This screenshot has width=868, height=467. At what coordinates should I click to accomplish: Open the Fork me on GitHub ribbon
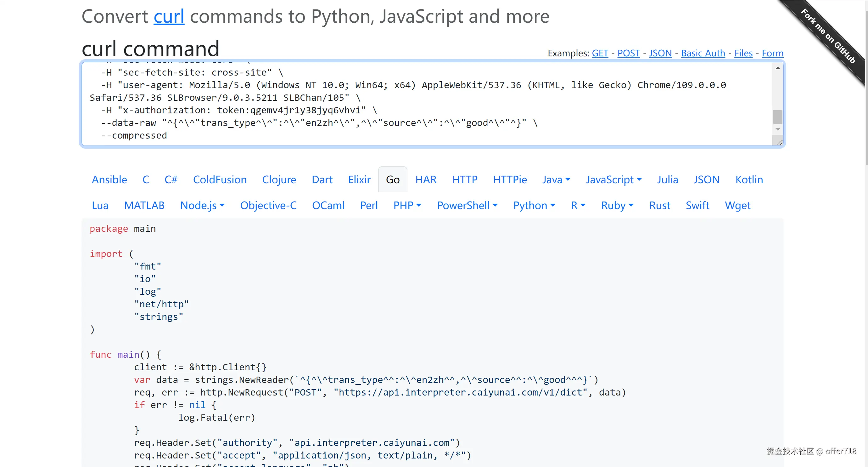coord(827,36)
